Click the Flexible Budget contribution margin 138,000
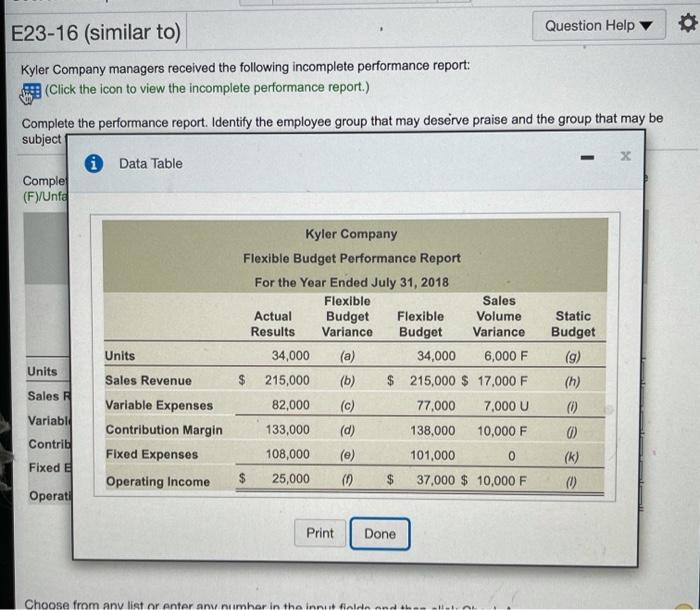Screen dimensions: 700x610 [x=433, y=430]
